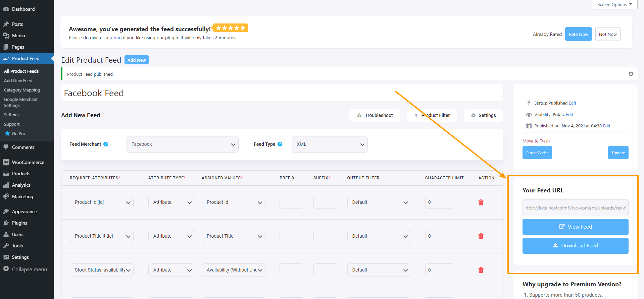Click the Users person icon
Viewport: 644px width, 299px height.
[6, 234]
